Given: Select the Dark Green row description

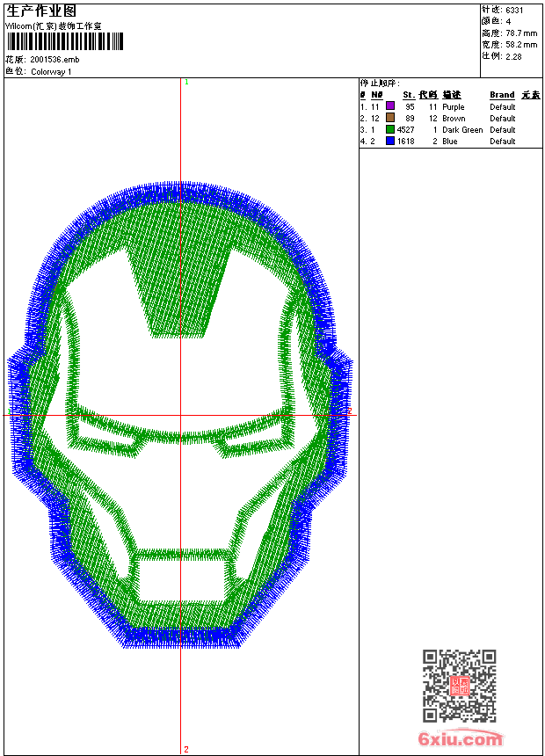Looking at the screenshot, I should pyautogui.click(x=462, y=130).
